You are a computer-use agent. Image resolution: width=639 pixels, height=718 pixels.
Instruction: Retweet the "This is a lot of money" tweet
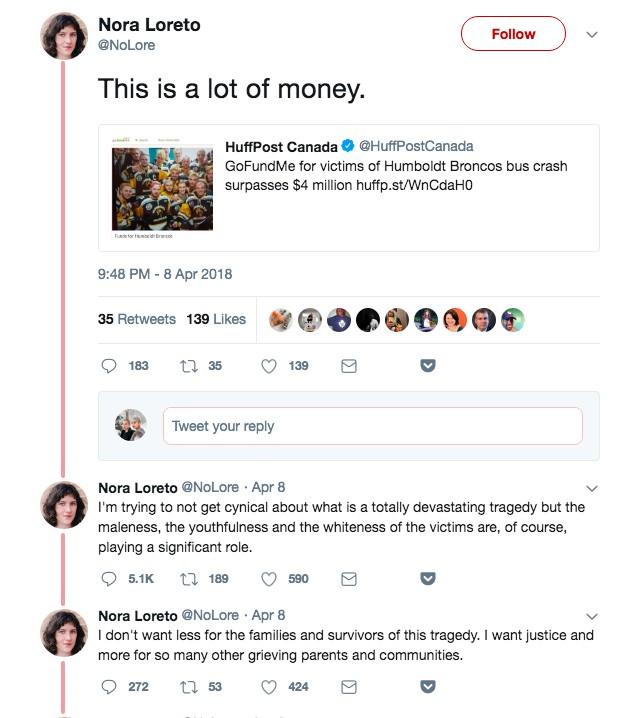pyautogui.click(x=189, y=366)
